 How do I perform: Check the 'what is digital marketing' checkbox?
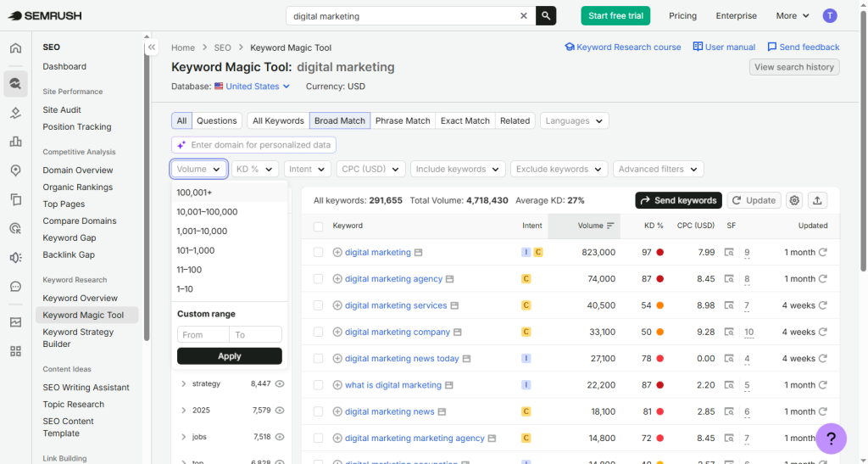(x=319, y=385)
